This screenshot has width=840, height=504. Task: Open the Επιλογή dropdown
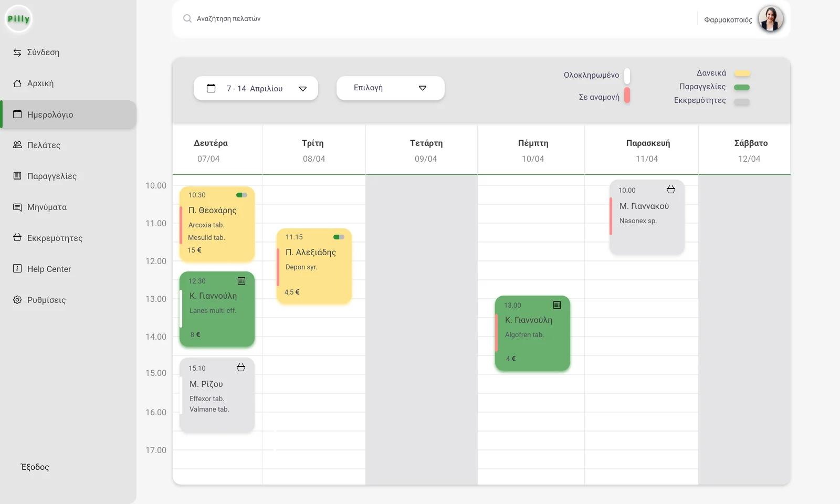[x=391, y=88]
